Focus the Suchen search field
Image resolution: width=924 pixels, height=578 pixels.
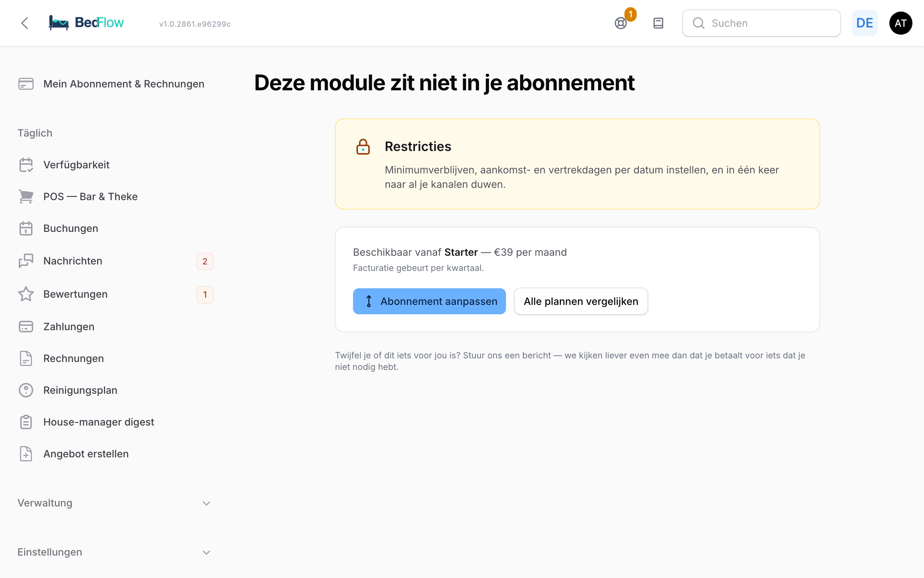point(761,23)
